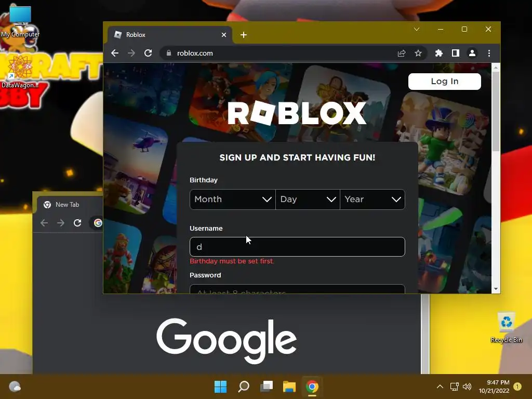532x399 pixels.
Task: Open the tab search chevron in title bar
Action: click(x=417, y=29)
